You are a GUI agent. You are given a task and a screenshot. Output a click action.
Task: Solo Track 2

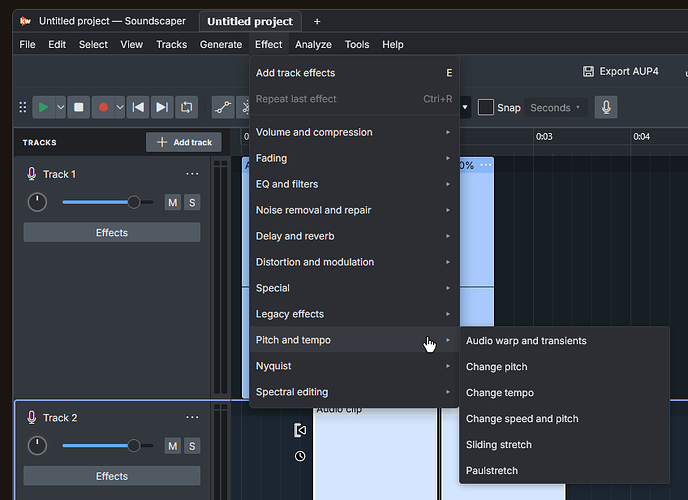[x=192, y=446]
